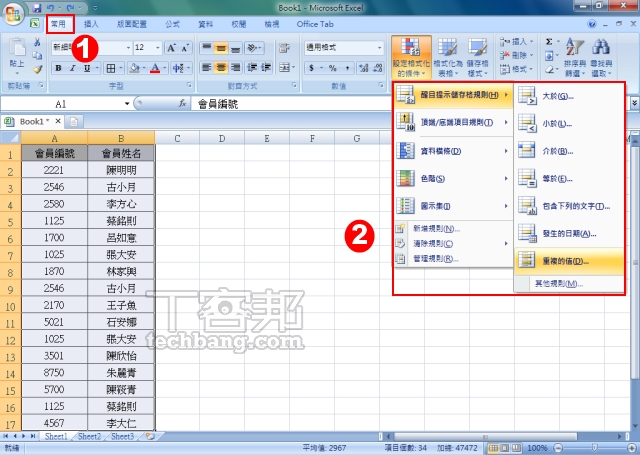Decrease font size with small A
The width and height of the screenshot is (640, 455).
tap(185, 48)
